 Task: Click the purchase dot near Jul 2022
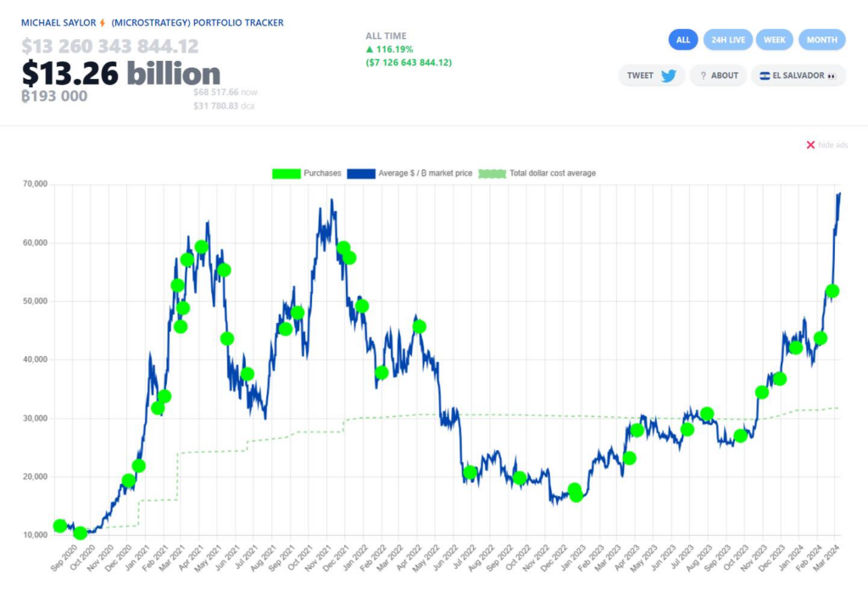pos(470,472)
